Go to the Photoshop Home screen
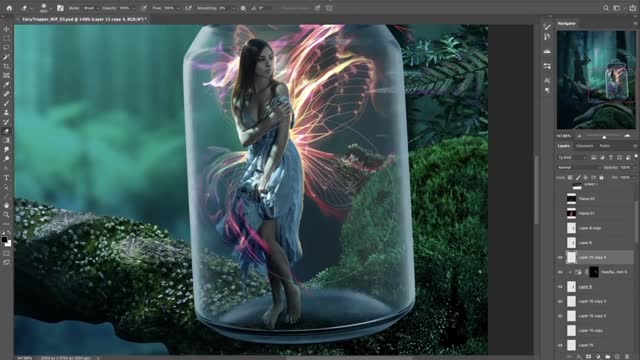640x360 pixels. (9, 8)
